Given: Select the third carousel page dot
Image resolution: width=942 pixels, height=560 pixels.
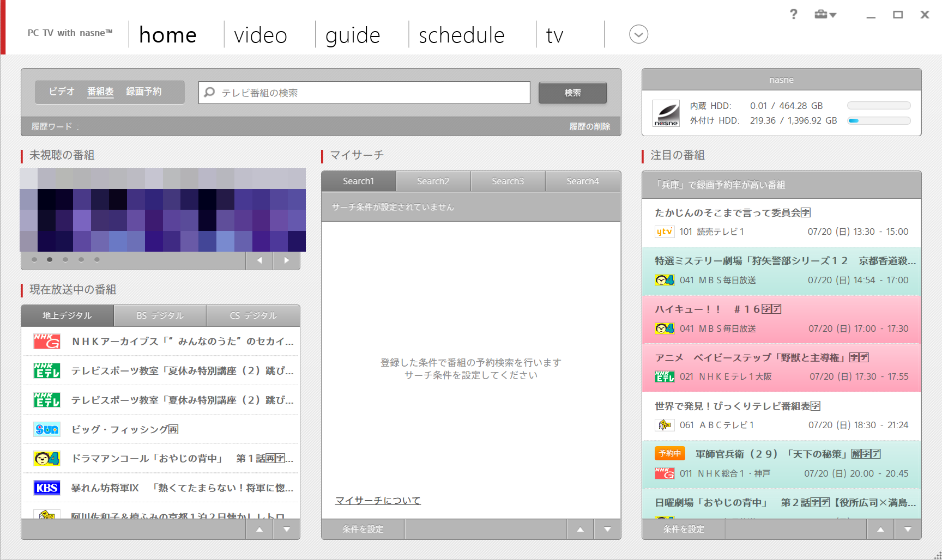Looking at the screenshot, I should tap(65, 260).
